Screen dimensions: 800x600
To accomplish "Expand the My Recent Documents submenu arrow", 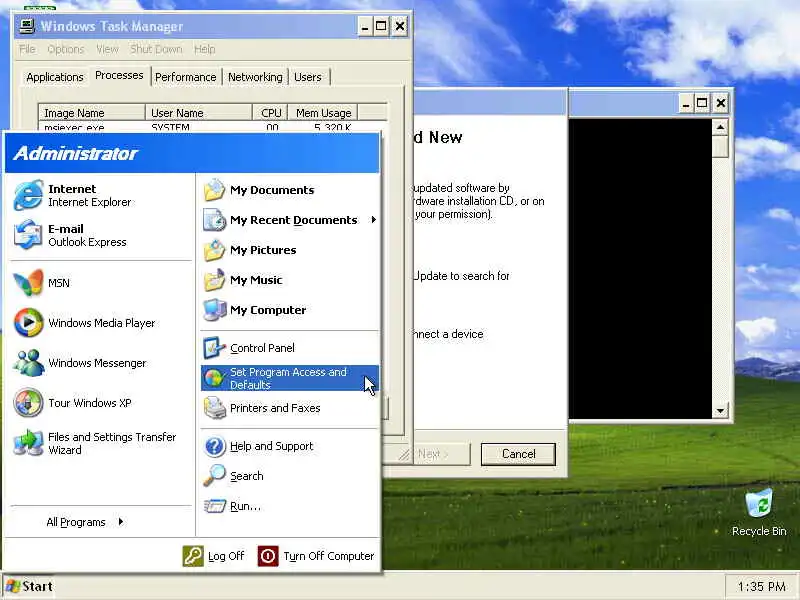I will pos(374,220).
